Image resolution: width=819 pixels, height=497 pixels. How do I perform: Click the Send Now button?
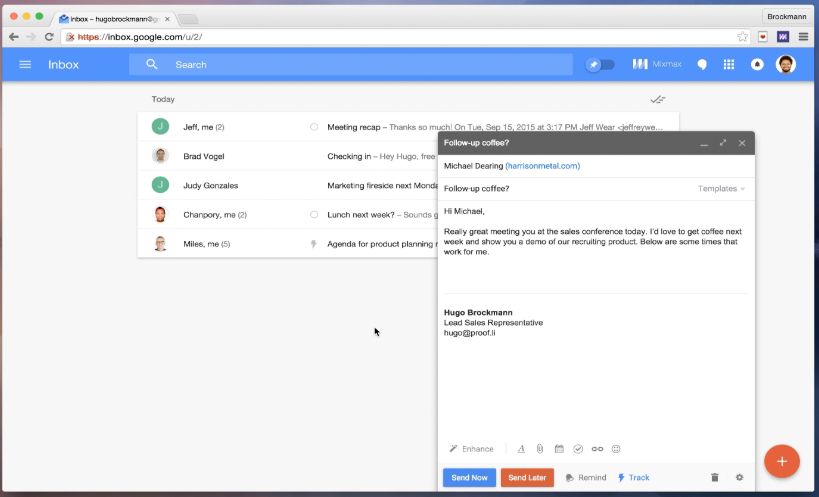[469, 478]
